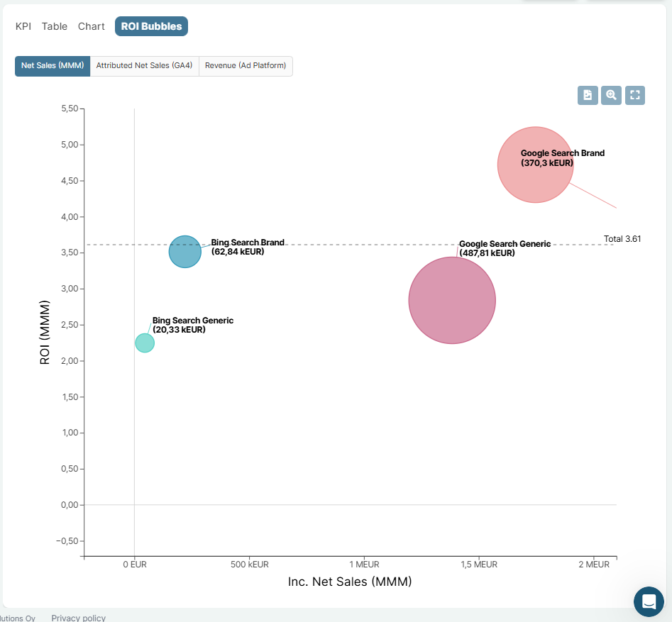Viewport: 672px width, 622px height.
Task: Click the 2 MEUR x-axis tick label
Action: [594, 565]
